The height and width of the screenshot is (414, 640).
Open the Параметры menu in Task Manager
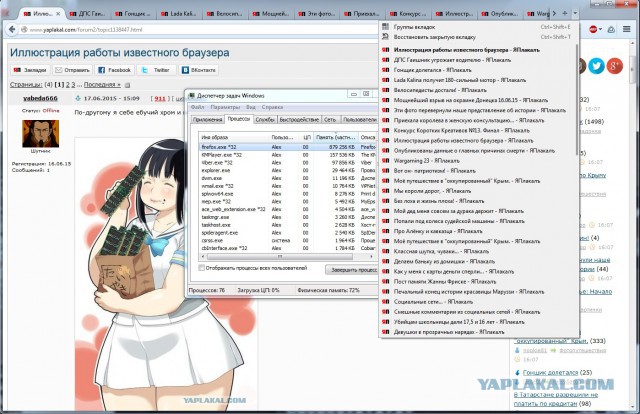click(x=225, y=107)
